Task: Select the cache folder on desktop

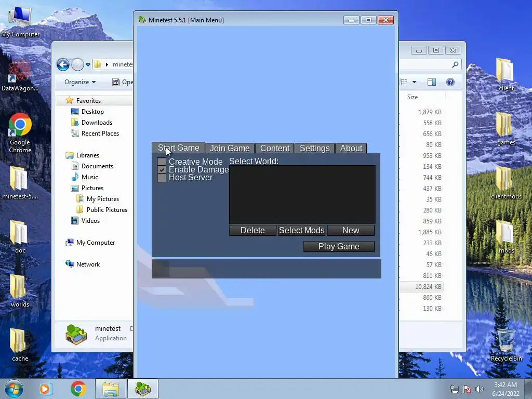Action: pos(20,345)
